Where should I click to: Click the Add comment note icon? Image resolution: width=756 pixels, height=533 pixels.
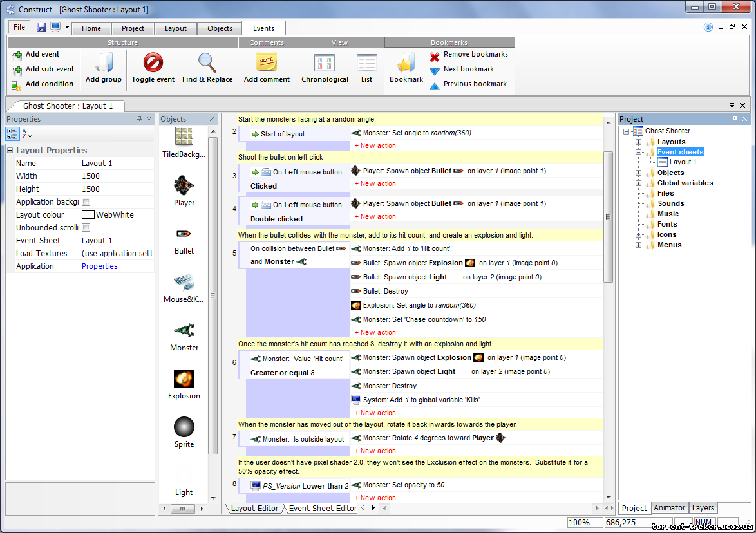(267, 63)
